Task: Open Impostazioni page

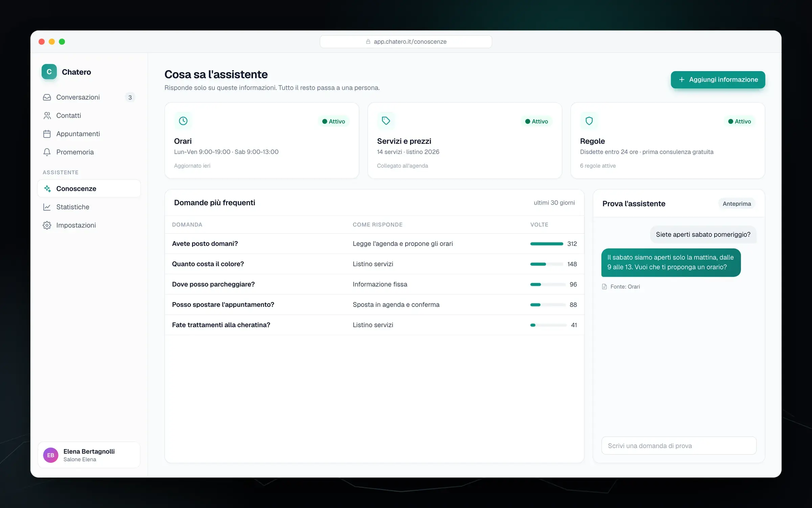Action: click(89, 225)
